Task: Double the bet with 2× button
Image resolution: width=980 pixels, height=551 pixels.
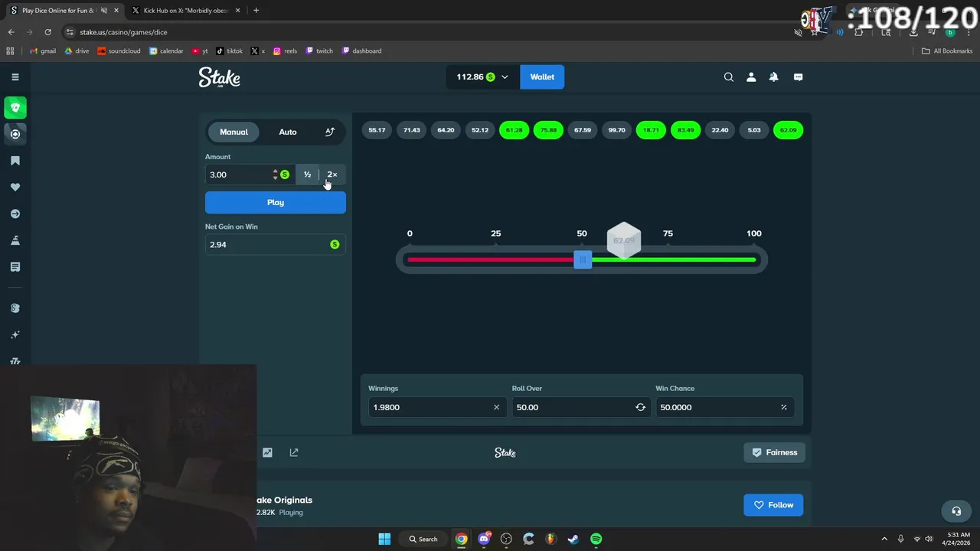Action: (x=332, y=174)
